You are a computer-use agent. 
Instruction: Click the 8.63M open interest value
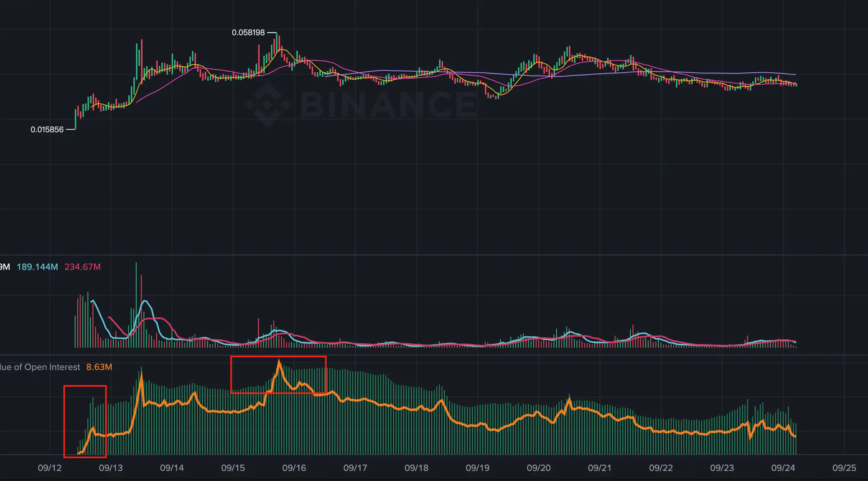99,367
